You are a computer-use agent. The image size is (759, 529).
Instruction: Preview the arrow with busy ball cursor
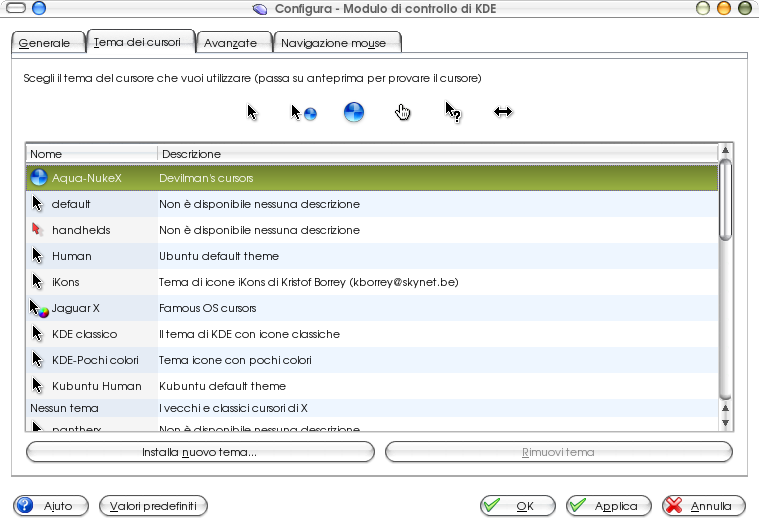304,113
